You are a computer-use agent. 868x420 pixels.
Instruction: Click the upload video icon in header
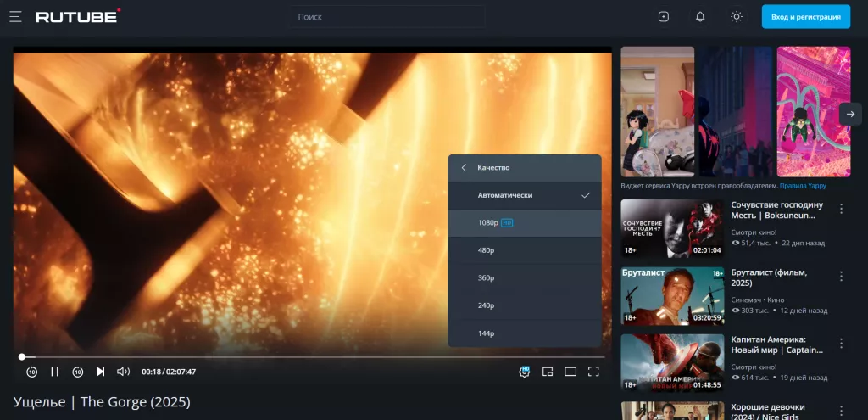[x=664, y=16]
